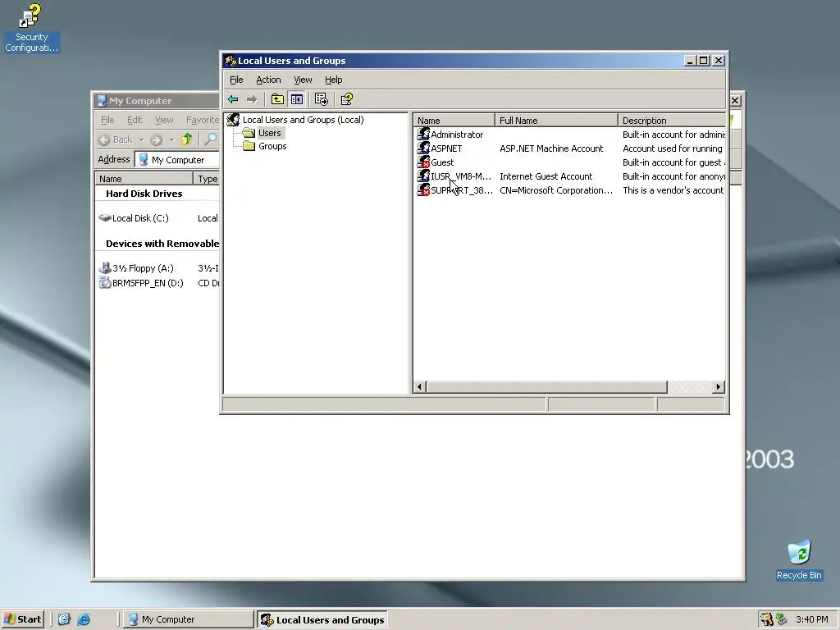Launch Internet Explorer from quick launch
Image resolution: width=840 pixels, height=630 pixels.
84,619
